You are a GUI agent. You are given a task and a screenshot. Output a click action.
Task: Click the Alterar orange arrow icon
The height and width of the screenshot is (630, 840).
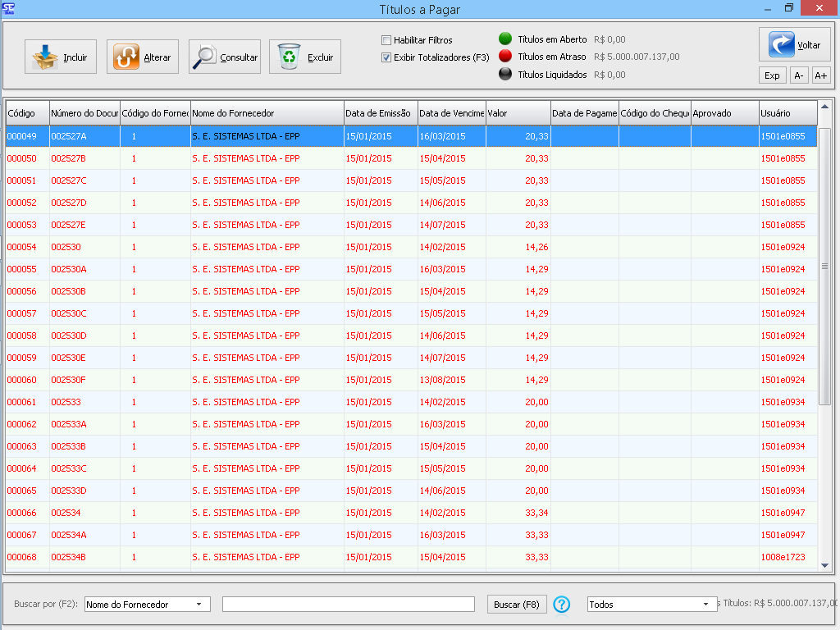(x=126, y=57)
